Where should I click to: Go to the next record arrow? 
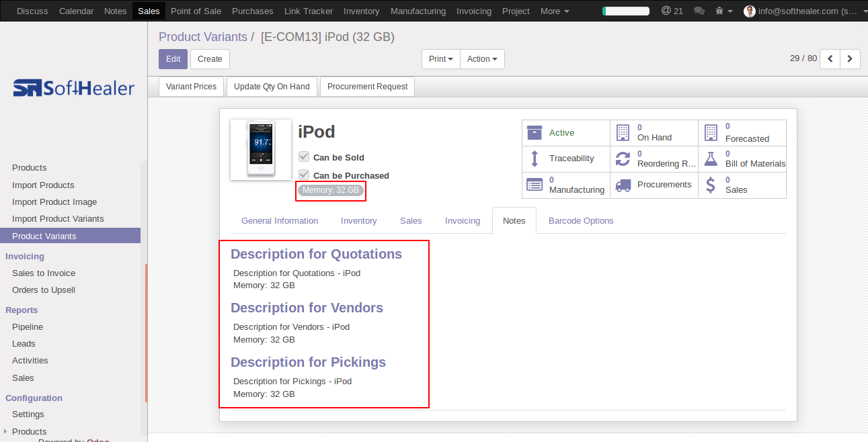(x=850, y=59)
